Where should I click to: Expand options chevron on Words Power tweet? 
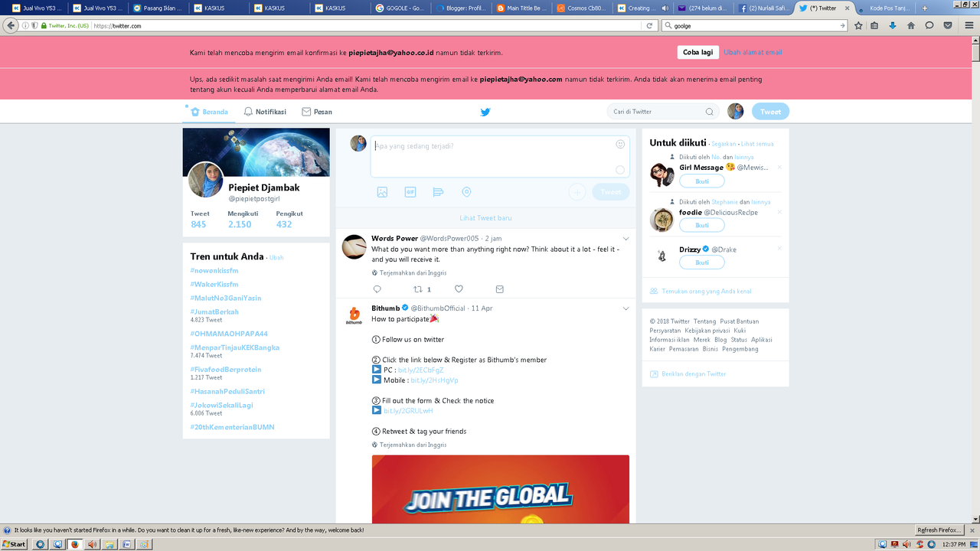click(x=626, y=239)
